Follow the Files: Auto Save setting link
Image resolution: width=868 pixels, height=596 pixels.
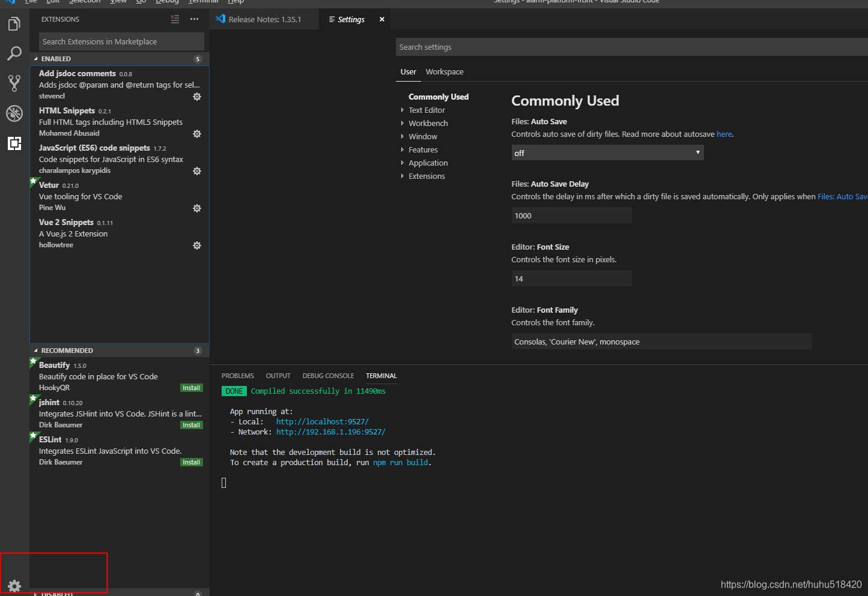click(842, 196)
